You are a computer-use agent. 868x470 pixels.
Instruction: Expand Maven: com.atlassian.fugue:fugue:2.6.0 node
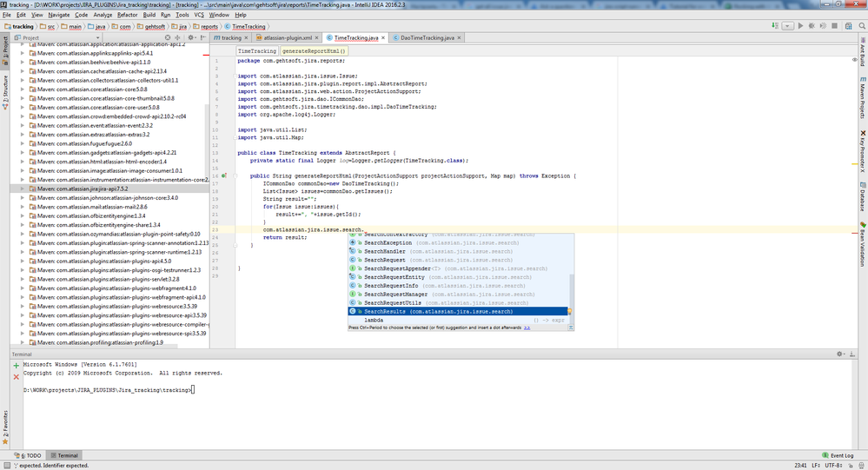pyautogui.click(x=22, y=143)
